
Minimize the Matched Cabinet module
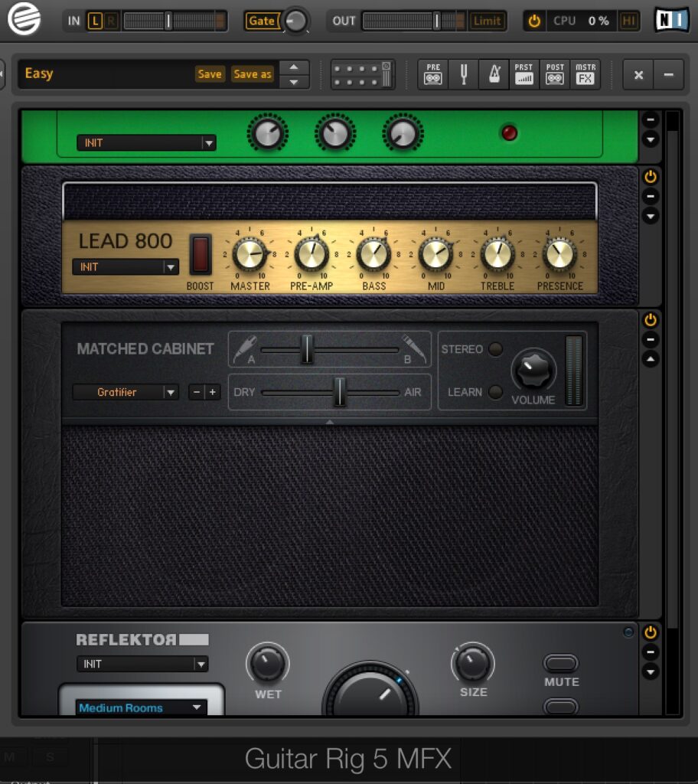click(x=651, y=340)
